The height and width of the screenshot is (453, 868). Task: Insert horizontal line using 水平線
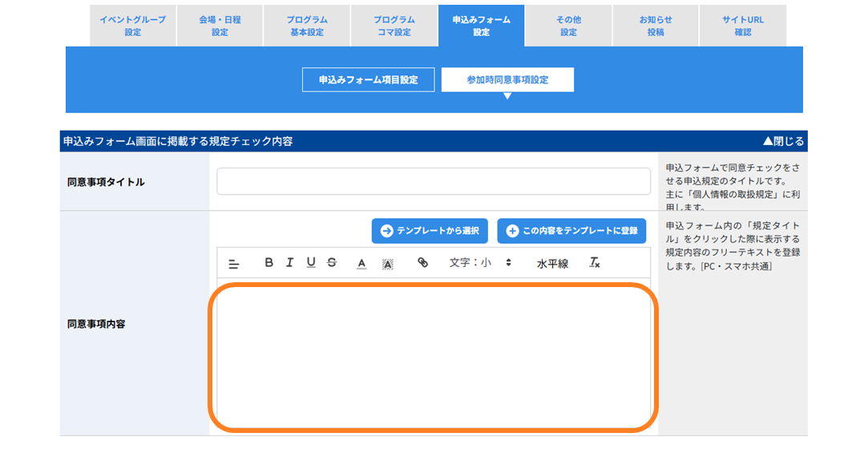(x=552, y=264)
